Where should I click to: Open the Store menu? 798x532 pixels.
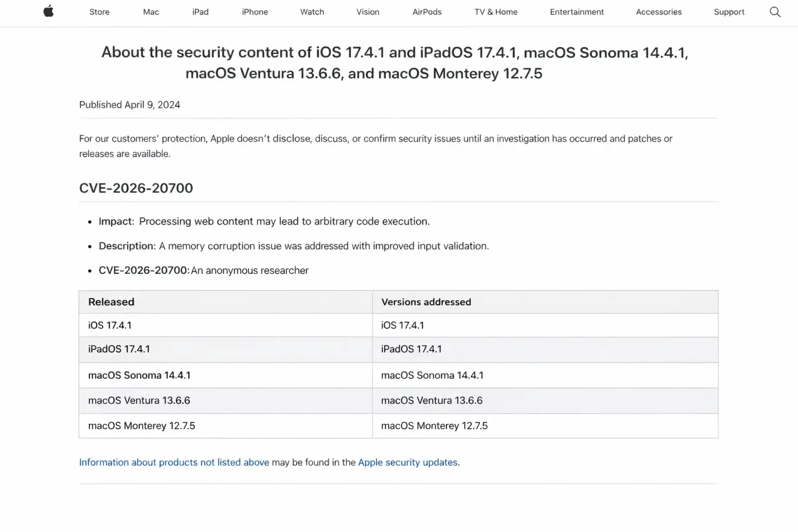click(x=99, y=12)
